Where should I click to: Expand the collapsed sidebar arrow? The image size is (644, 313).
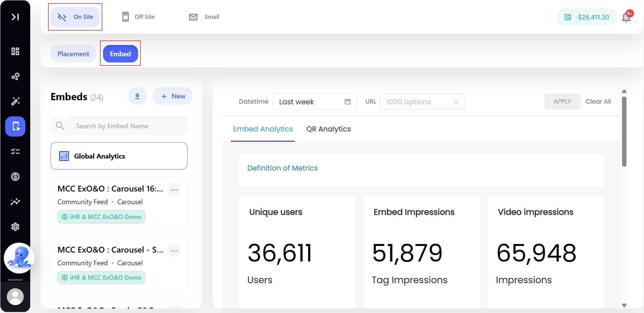click(15, 17)
